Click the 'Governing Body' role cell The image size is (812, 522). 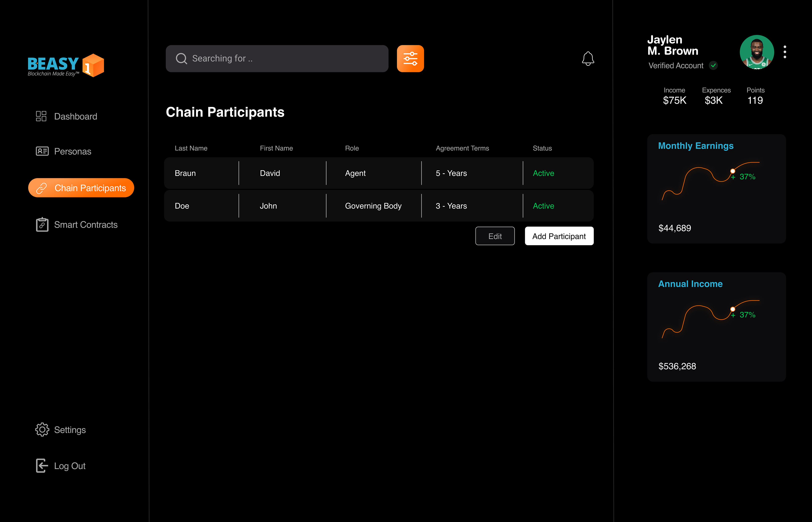tap(373, 206)
